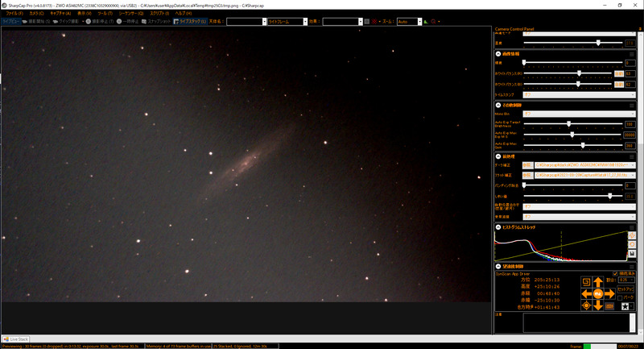The width and height of the screenshot is (644, 349).
Task: Adjust the white balance (R) slider
Action: click(568, 73)
